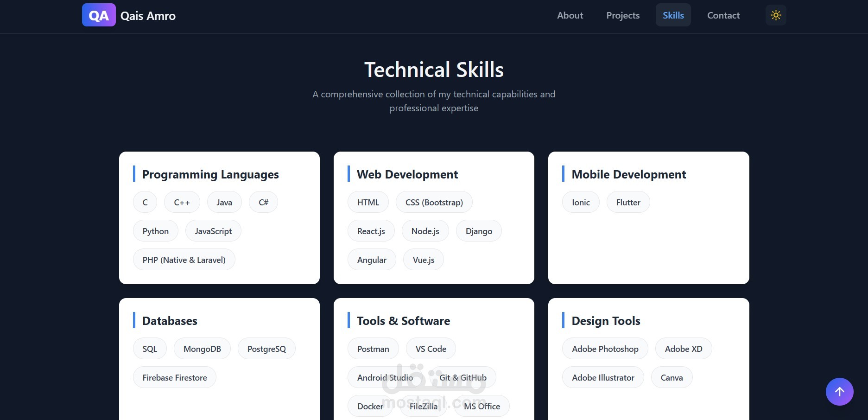Select the Firebase Firestore tag

click(x=175, y=377)
